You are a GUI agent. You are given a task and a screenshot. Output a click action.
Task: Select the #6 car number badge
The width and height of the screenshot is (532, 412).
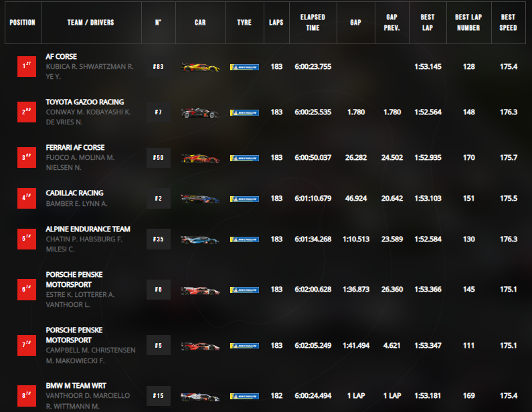159,290
